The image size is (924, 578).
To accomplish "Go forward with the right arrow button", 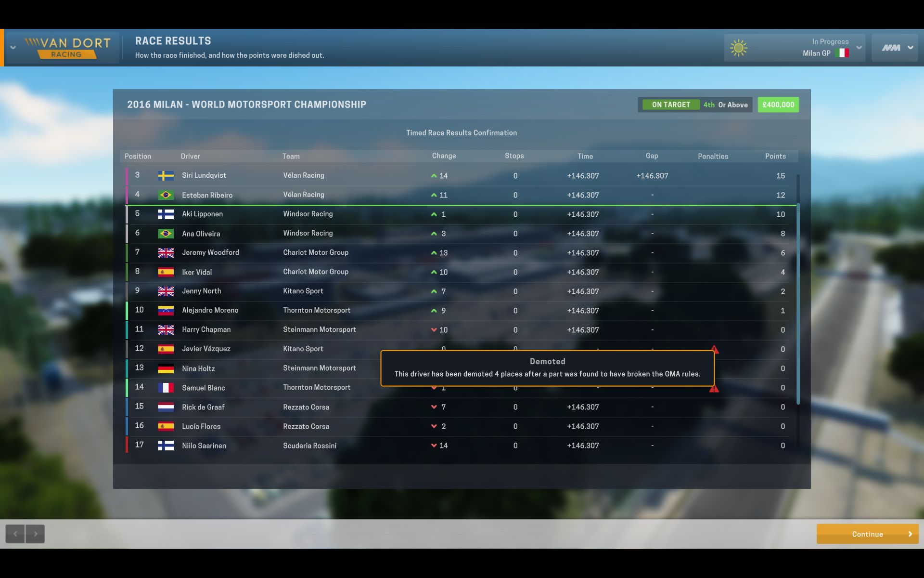I will [35, 534].
